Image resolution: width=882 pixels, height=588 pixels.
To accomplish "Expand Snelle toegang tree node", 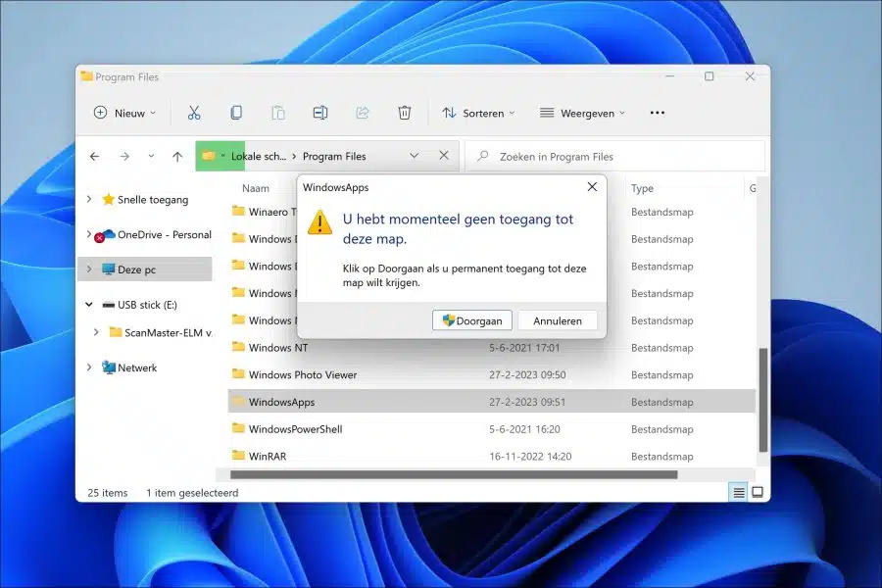I will pyautogui.click(x=89, y=199).
